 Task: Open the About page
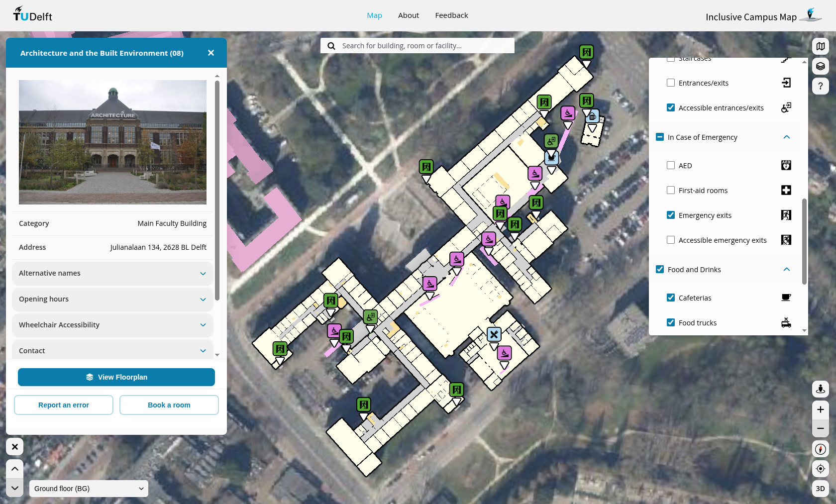[x=408, y=15]
